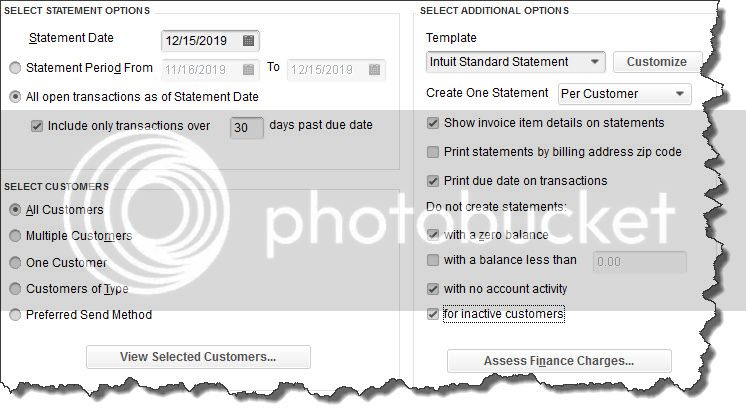Click the 30 days past due field

(x=246, y=127)
